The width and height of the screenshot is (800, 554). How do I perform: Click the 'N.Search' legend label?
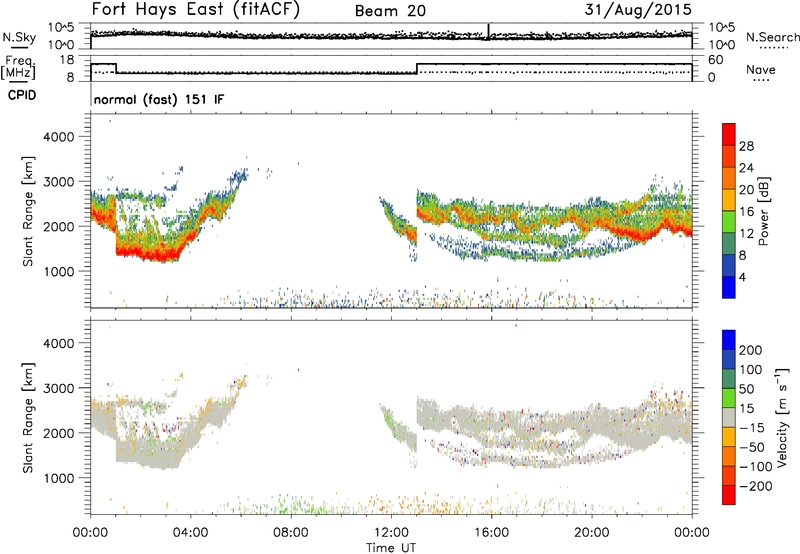point(772,37)
